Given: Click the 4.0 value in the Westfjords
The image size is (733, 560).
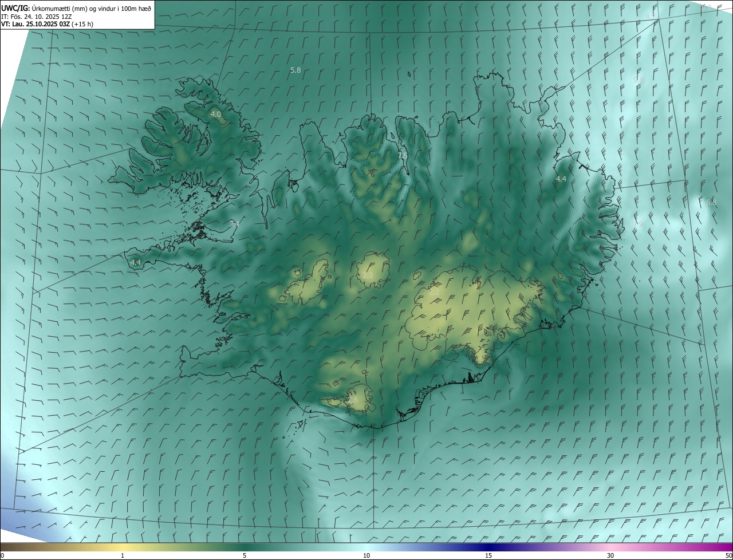Looking at the screenshot, I should pos(216,114).
